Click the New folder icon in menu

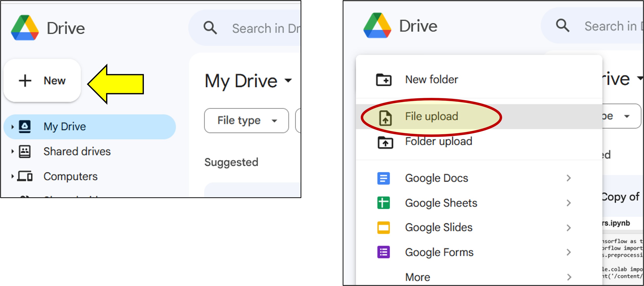[384, 80]
